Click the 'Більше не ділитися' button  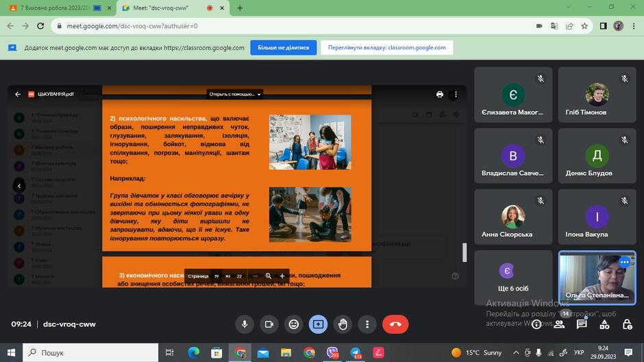pyautogui.click(x=284, y=48)
